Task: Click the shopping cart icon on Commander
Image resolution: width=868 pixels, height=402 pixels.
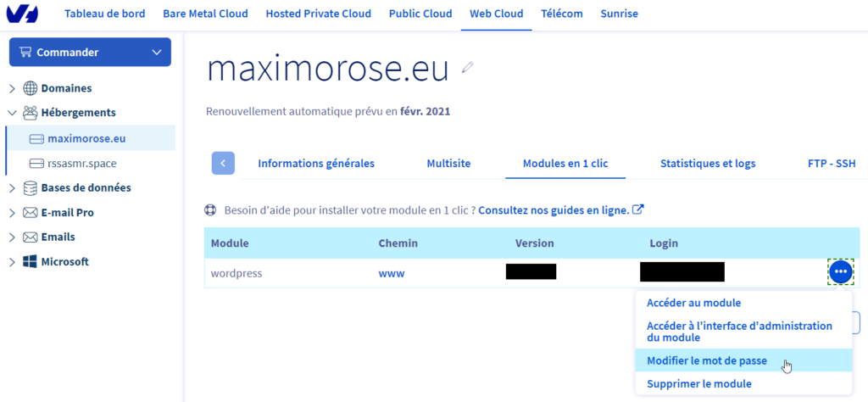Action: click(x=25, y=52)
